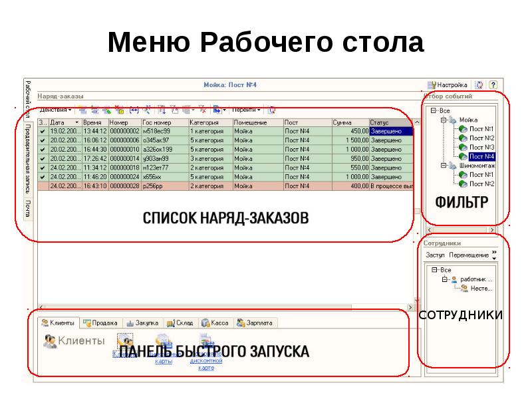Open Настройка settings button

pyautogui.click(x=448, y=85)
